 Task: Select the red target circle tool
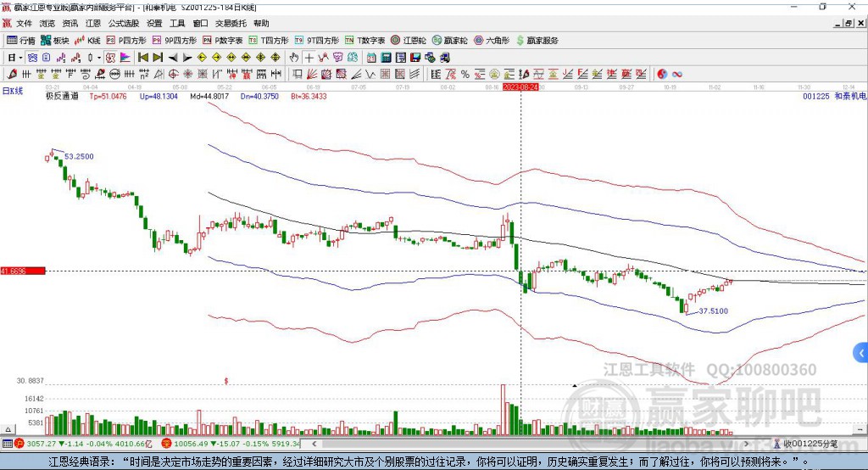point(173,75)
